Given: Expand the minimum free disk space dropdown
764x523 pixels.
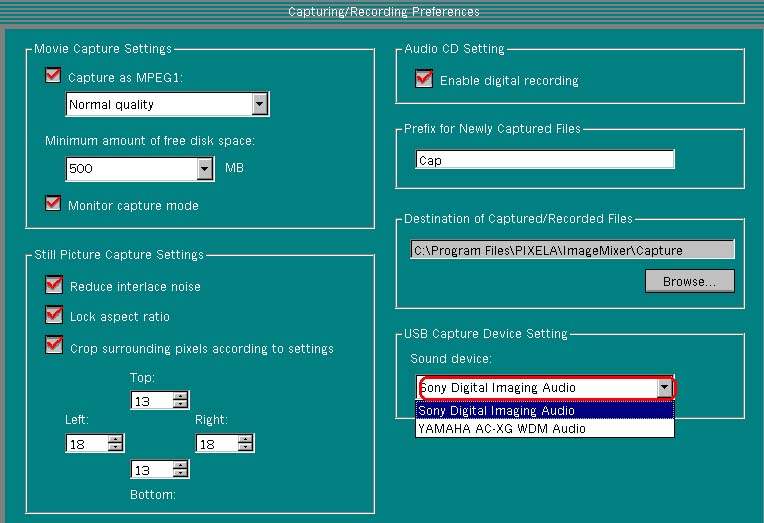Looking at the screenshot, I should click(205, 168).
